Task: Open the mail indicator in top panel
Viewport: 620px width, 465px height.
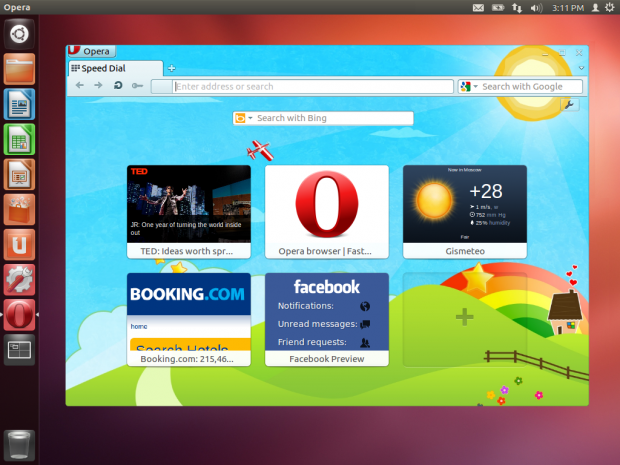Action: 478,8
